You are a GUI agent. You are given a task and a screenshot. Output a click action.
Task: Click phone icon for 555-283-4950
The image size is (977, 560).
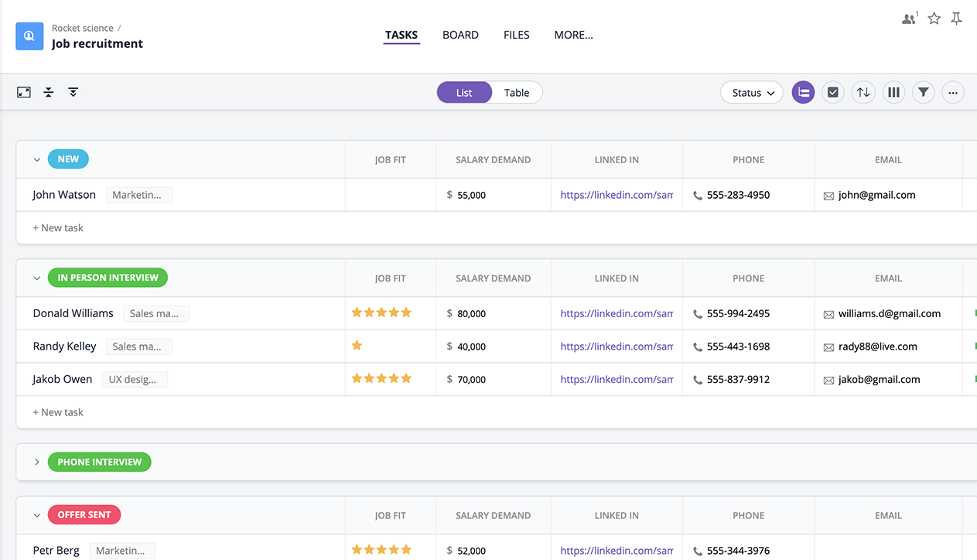698,196
